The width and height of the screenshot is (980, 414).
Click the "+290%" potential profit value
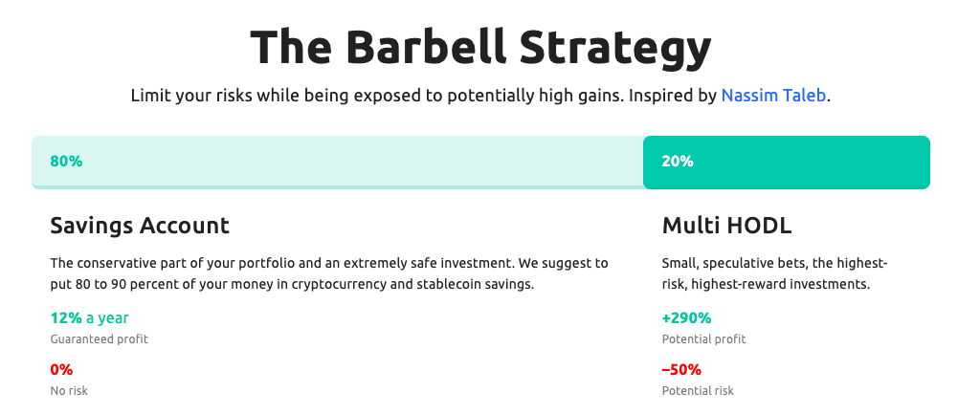click(686, 317)
